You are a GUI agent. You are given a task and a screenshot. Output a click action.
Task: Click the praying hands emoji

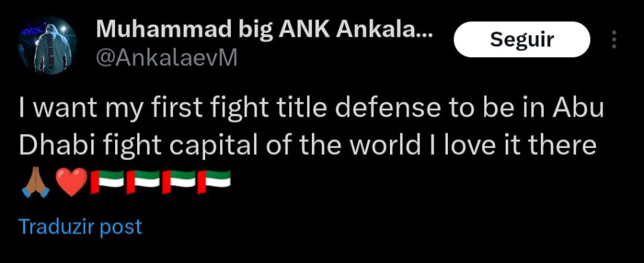[34, 182]
